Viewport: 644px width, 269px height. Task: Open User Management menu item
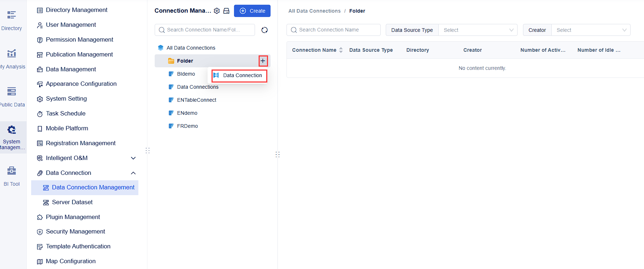(71, 25)
